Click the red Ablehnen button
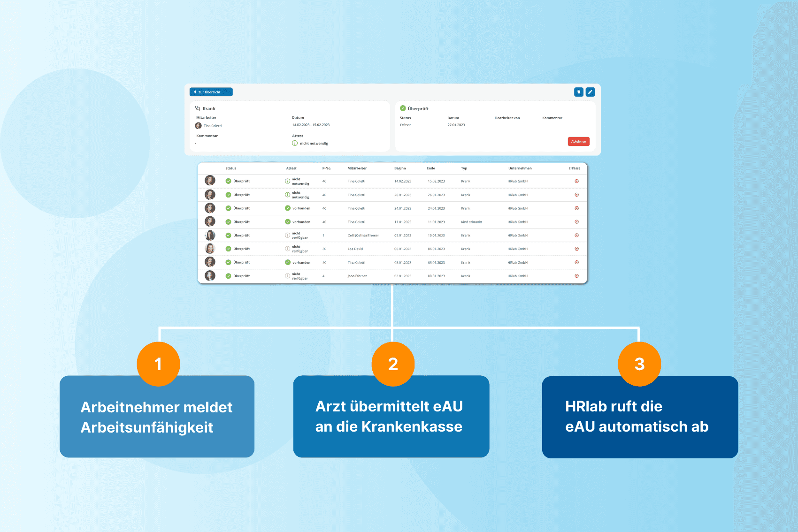798x532 pixels. tap(578, 141)
